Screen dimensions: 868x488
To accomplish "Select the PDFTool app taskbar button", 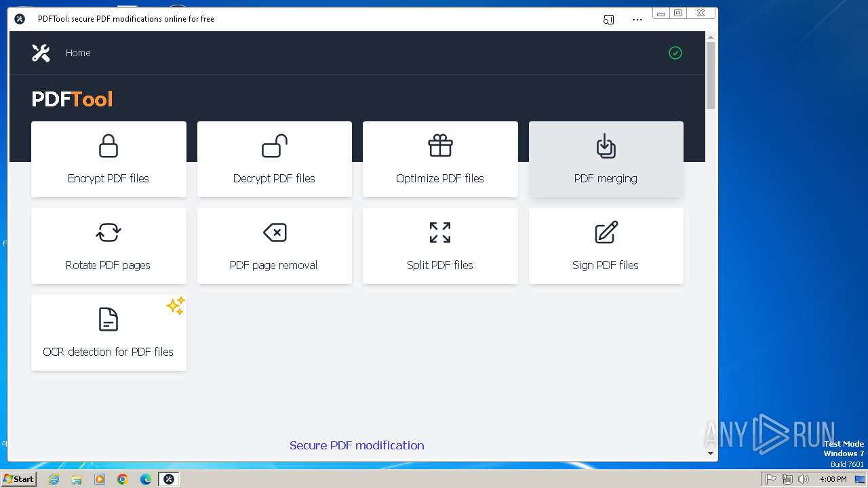I will point(169,479).
